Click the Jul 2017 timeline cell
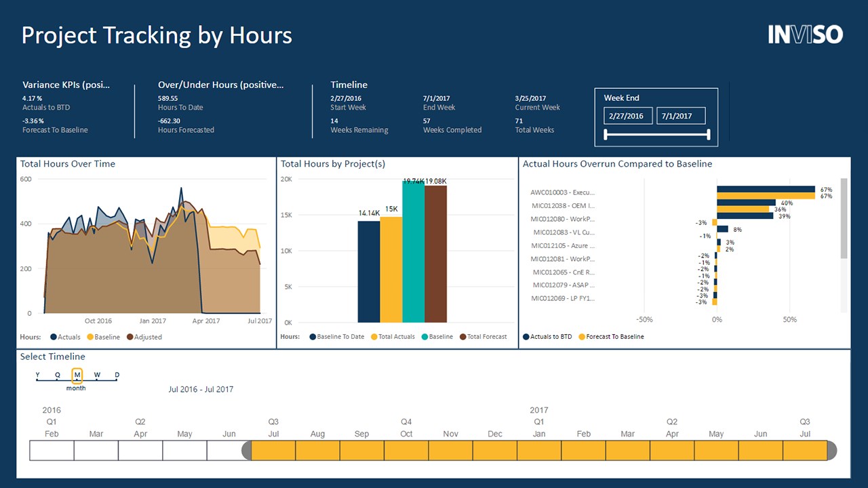This screenshot has height=488, width=868. tap(805, 450)
